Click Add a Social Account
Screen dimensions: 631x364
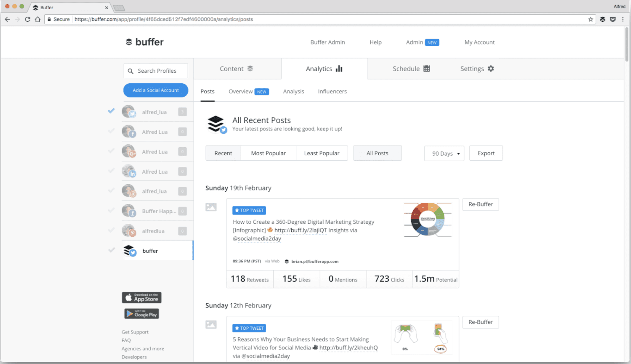[156, 90]
